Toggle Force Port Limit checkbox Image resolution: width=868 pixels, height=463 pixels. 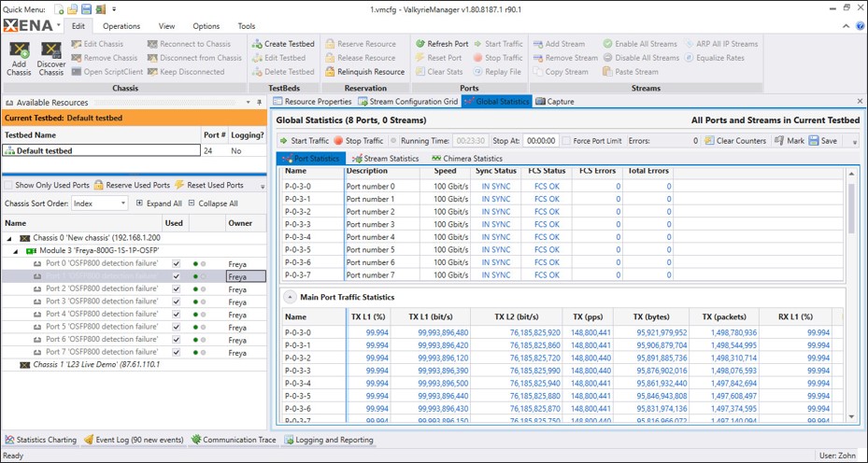coord(566,141)
